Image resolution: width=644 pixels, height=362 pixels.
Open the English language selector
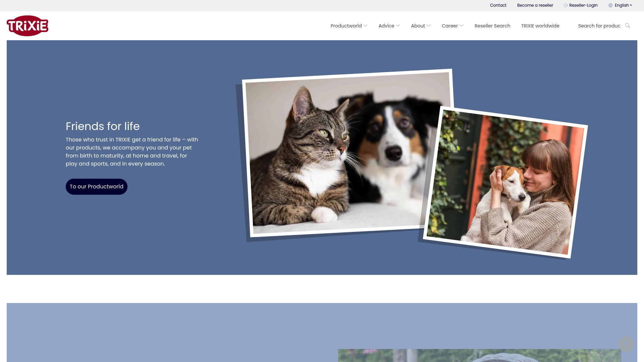[x=622, y=5]
